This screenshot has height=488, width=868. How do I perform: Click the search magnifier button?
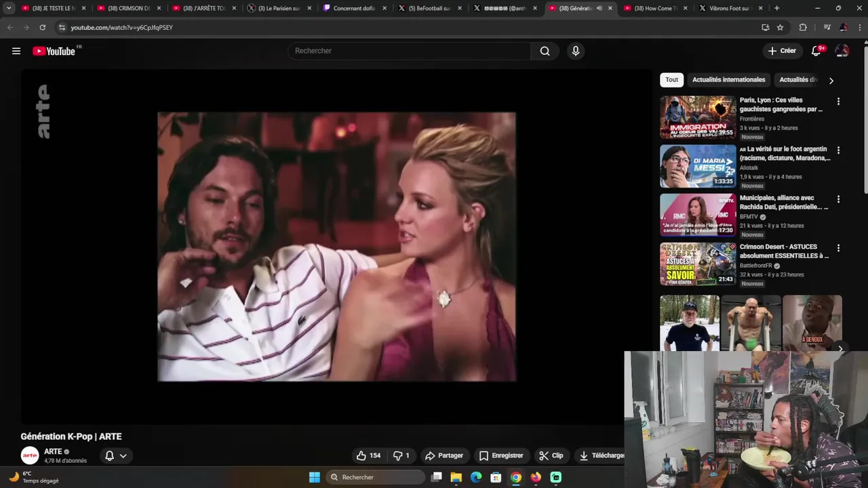tap(545, 51)
